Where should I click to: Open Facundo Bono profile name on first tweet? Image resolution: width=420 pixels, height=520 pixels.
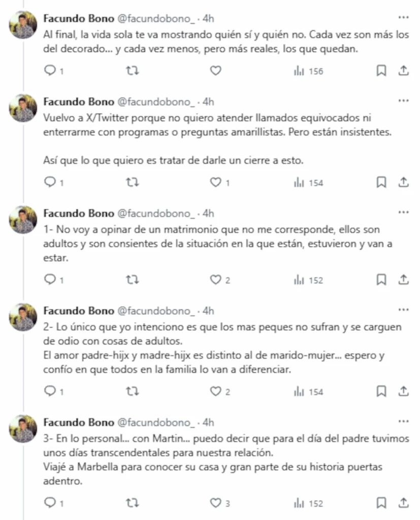(79, 19)
